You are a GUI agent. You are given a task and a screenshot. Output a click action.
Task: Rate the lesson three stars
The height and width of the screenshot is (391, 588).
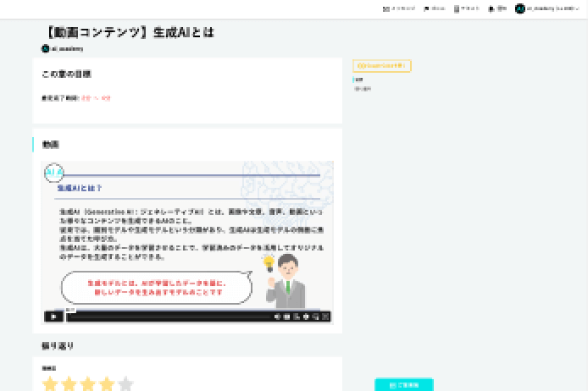click(88, 384)
